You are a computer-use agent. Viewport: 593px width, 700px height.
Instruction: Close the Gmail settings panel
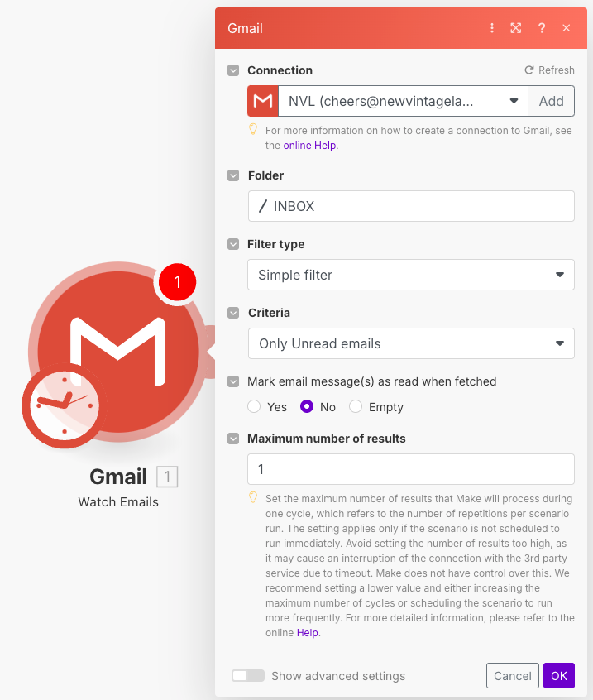(567, 28)
